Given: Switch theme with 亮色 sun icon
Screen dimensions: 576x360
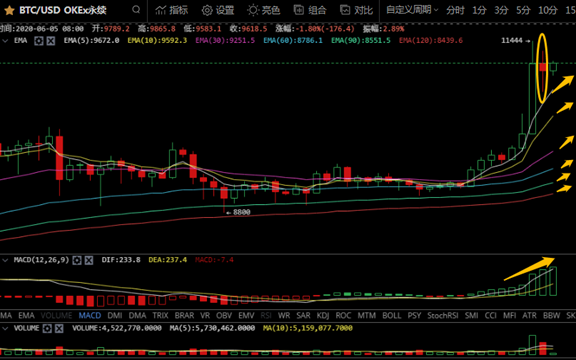Looking at the screenshot, I should click(253, 10).
